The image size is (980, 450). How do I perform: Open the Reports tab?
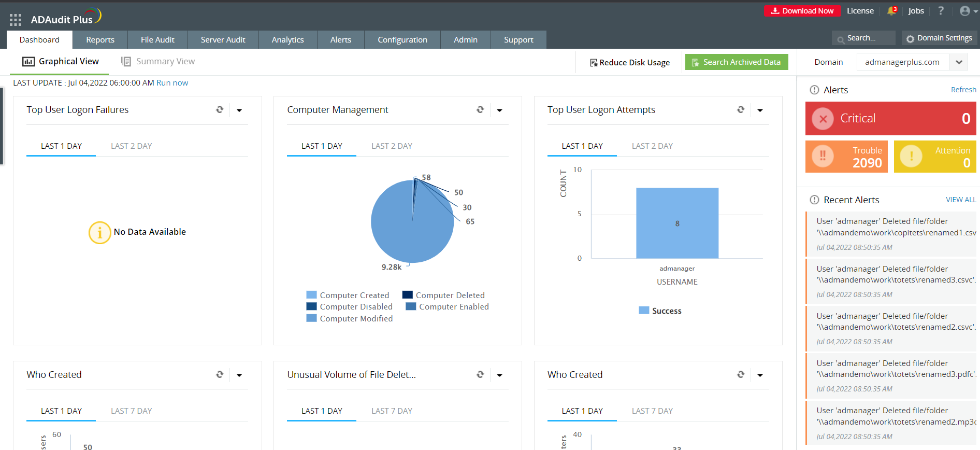coord(100,40)
